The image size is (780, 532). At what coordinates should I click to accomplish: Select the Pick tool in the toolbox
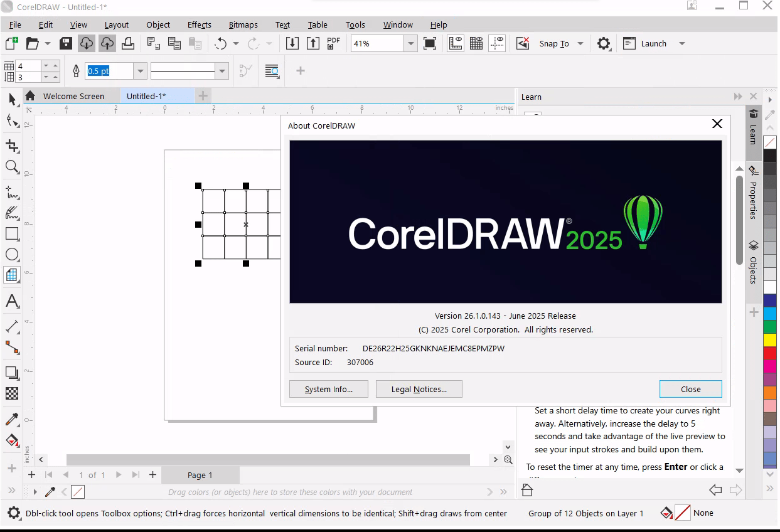click(x=12, y=99)
